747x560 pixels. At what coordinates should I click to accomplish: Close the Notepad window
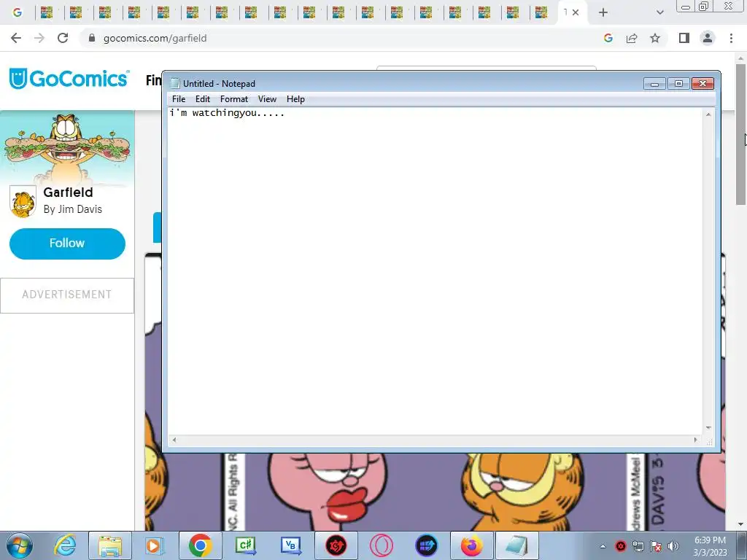(703, 84)
